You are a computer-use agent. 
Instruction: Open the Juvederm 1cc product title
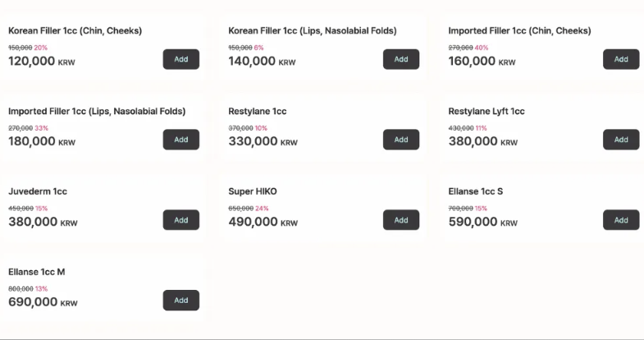coord(38,191)
